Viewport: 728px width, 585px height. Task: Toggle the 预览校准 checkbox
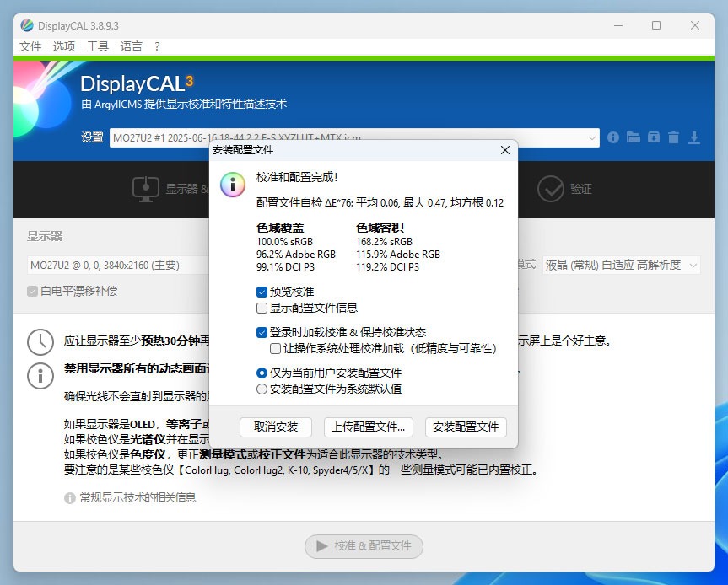click(x=262, y=292)
